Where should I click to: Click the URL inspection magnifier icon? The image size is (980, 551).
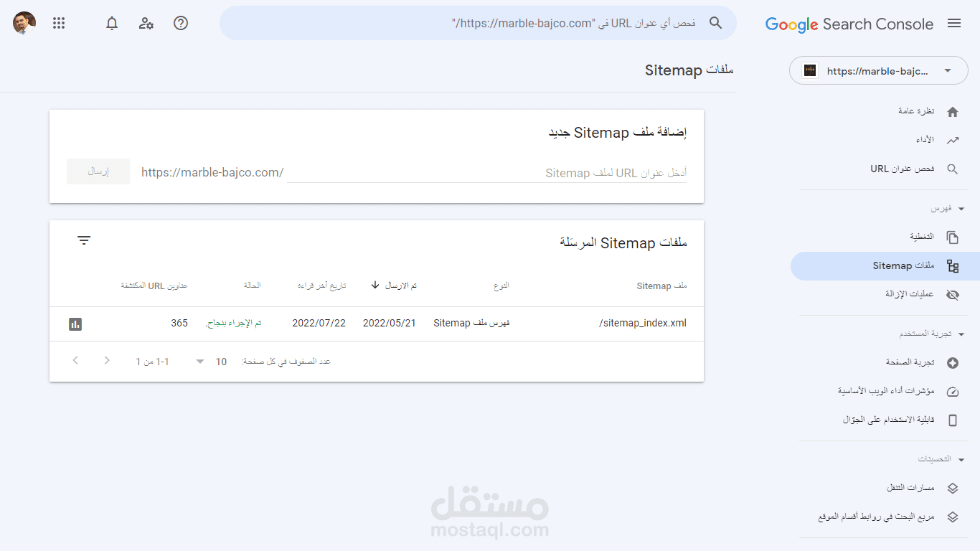[953, 169]
